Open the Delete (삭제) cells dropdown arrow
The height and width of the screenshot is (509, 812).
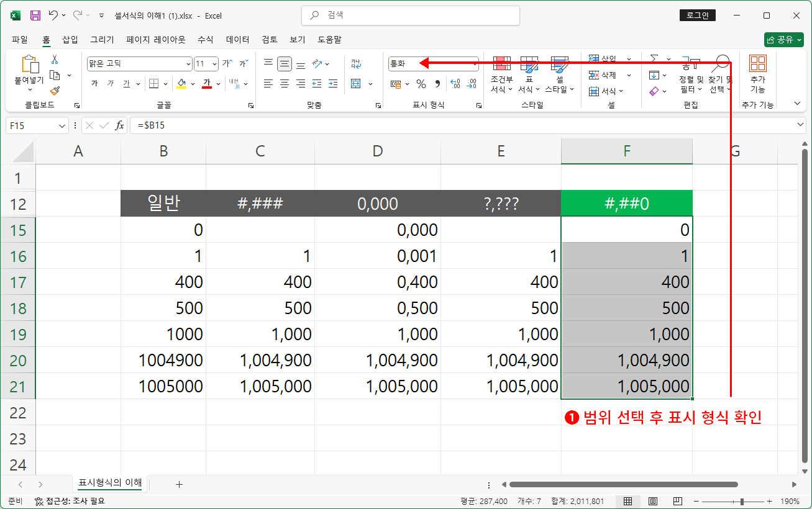629,75
